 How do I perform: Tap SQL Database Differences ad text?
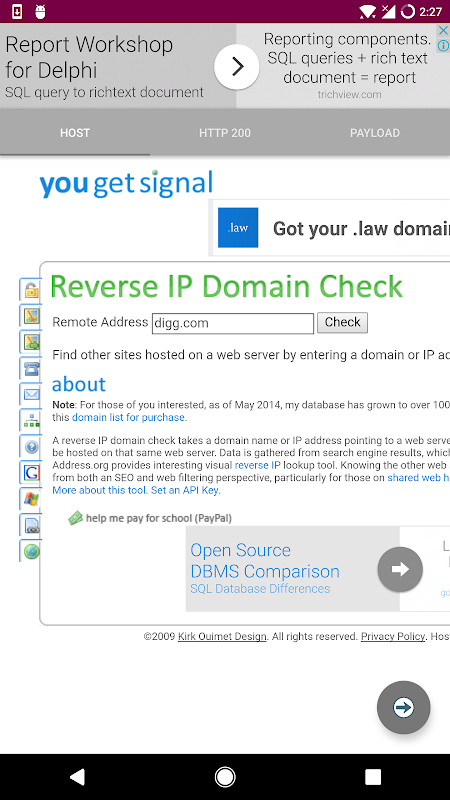(x=260, y=589)
